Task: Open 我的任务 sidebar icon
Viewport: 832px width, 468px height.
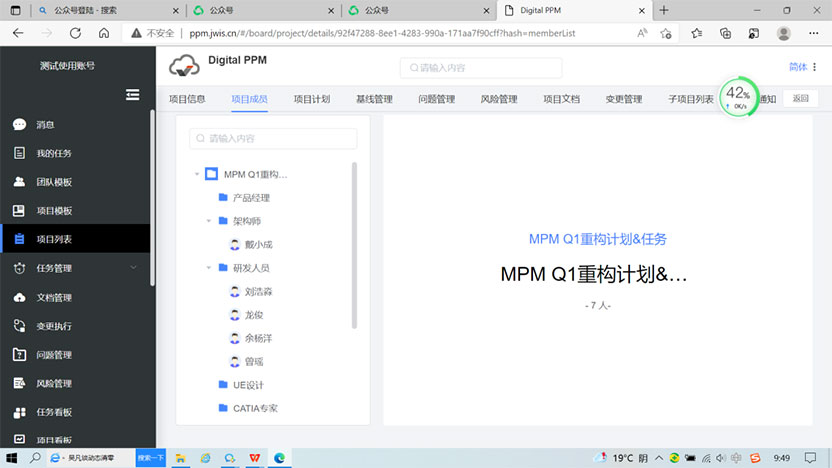Action: click(20, 153)
